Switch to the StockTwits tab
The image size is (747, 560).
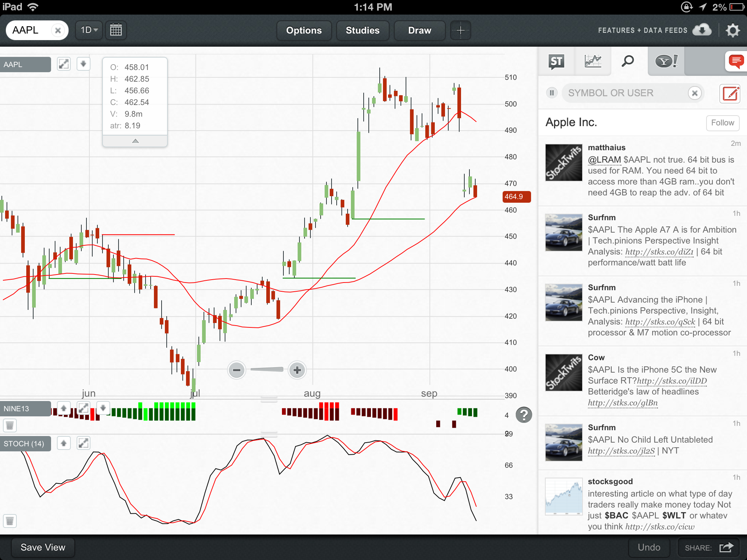tap(557, 61)
